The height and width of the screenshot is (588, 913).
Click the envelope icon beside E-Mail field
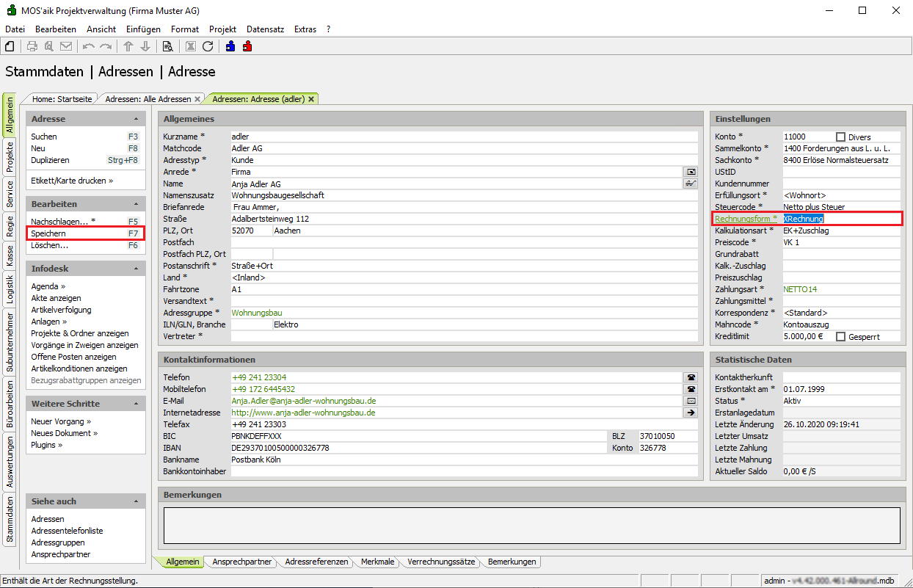pos(690,401)
